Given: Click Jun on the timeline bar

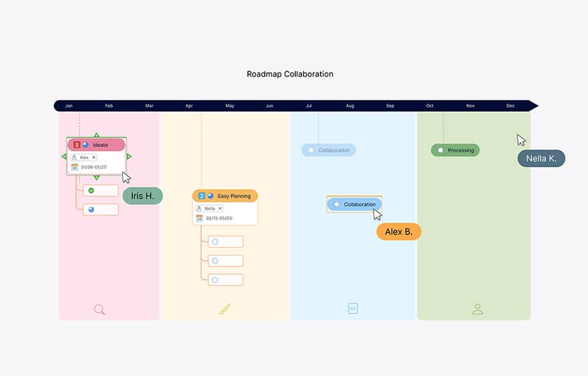Looking at the screenshot, I should click(x=270, y=106).
